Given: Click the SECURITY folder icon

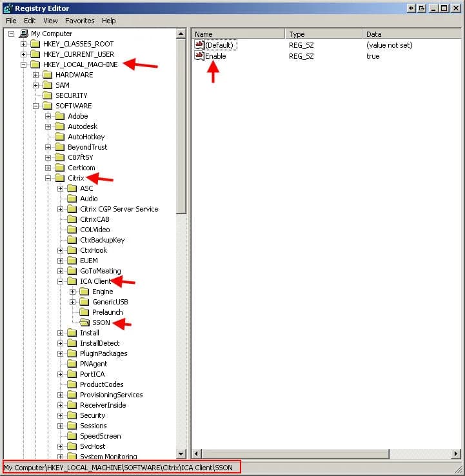Looking at the screenshot, I should tap(48, 95).
